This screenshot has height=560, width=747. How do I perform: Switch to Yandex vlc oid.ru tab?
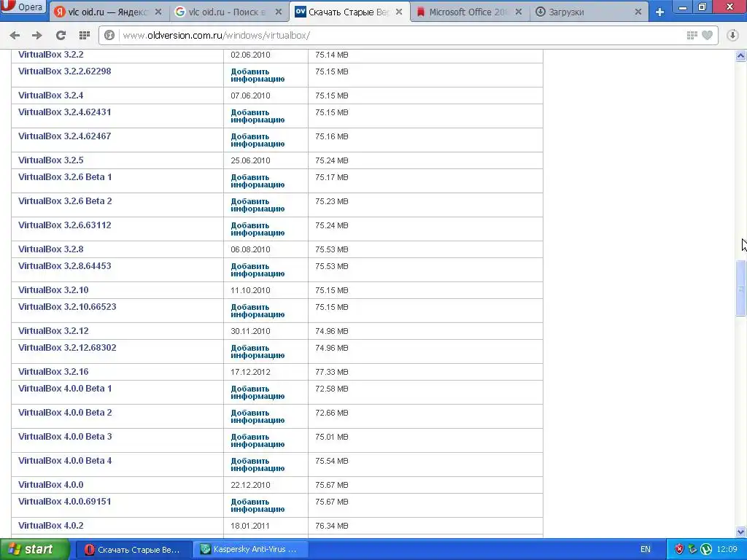click(x=109, y=12)
